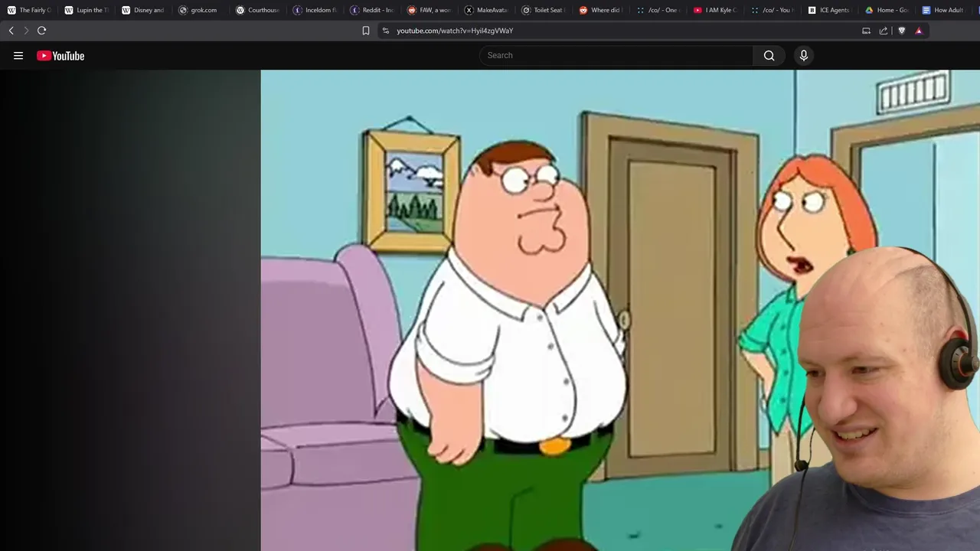Switch to the "Toilet Seat" tab
Viewport: 980px width, 551px height.
click(544, 10)
